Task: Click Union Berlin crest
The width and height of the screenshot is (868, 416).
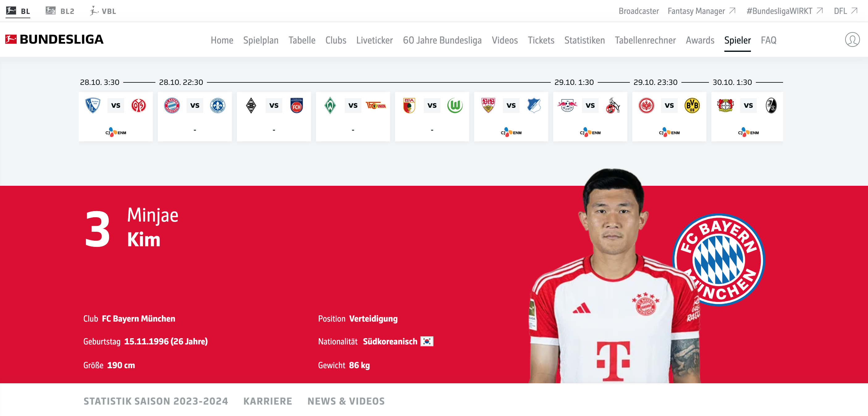Action: pyautogui.click(x=376, y=105)
